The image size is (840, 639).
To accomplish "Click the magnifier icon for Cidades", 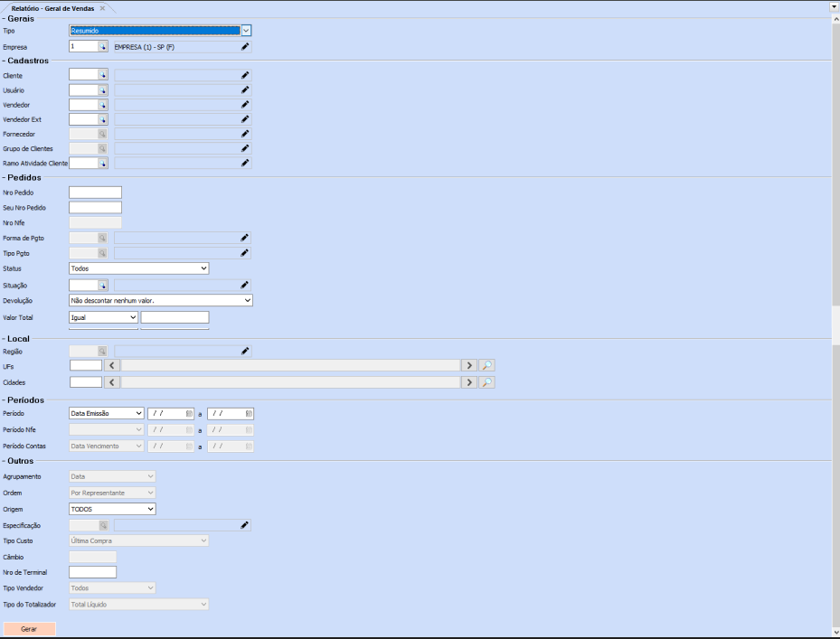I will [x=486, y=382].
